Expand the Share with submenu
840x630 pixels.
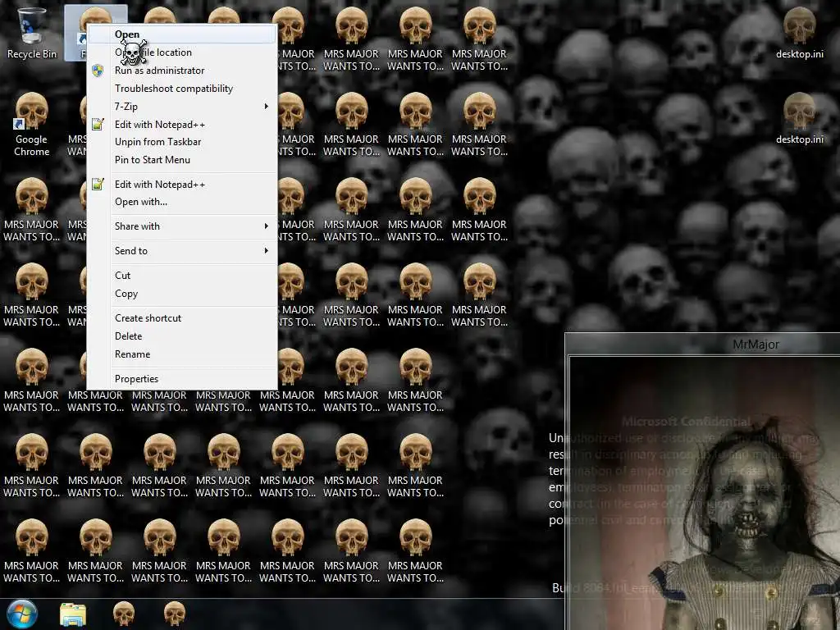182,226
